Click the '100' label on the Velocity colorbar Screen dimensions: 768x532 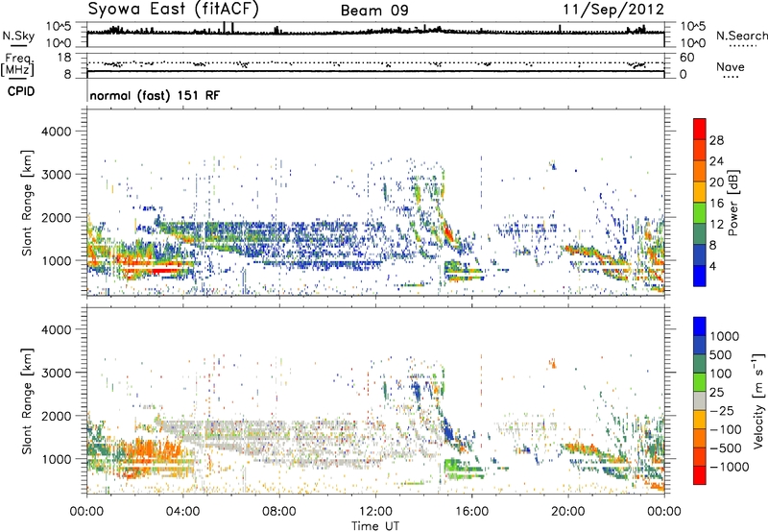click(x=723, y=374)
